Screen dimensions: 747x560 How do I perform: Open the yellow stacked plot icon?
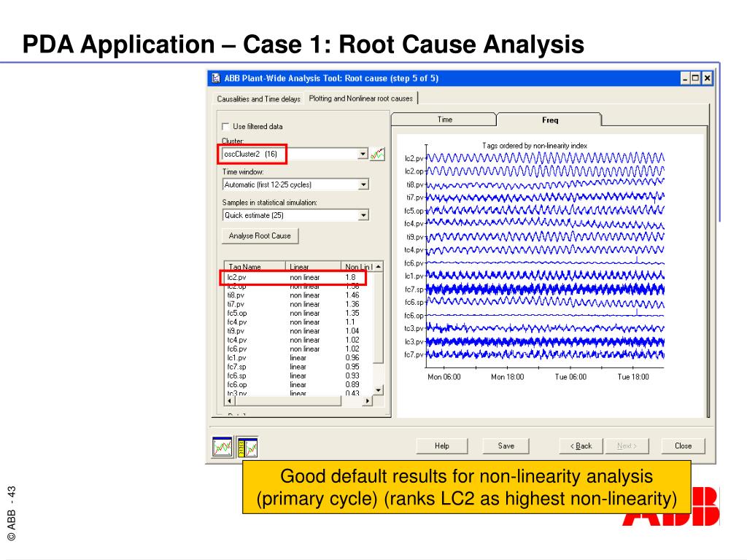pyautogui.click(x=248, y=447)
